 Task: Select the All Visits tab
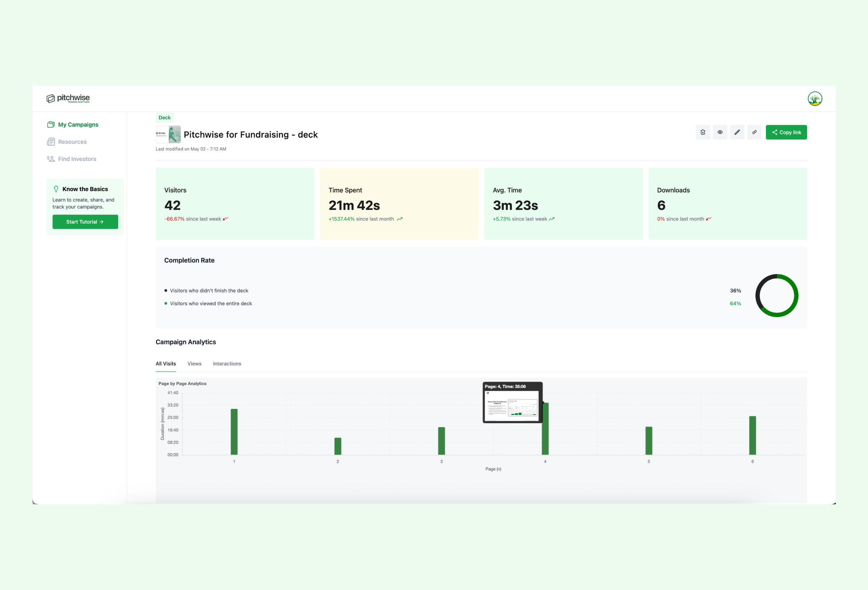click(166, 364)
